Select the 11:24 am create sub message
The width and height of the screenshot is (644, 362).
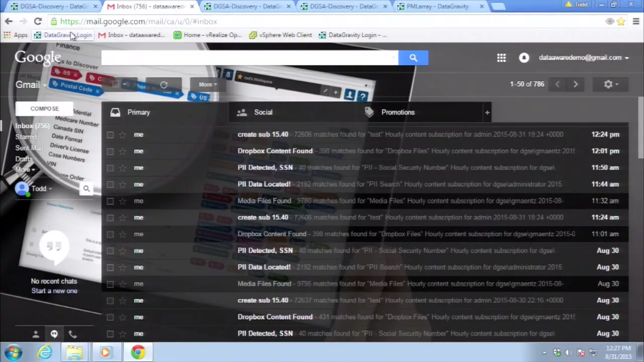110,218
